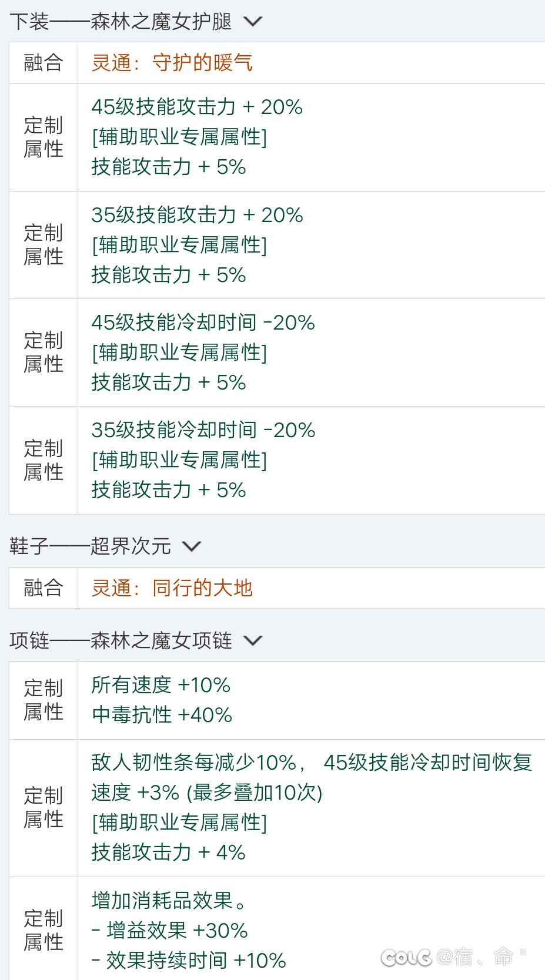Click the 融合 label beside 同行的大地

tap(44, 588)
